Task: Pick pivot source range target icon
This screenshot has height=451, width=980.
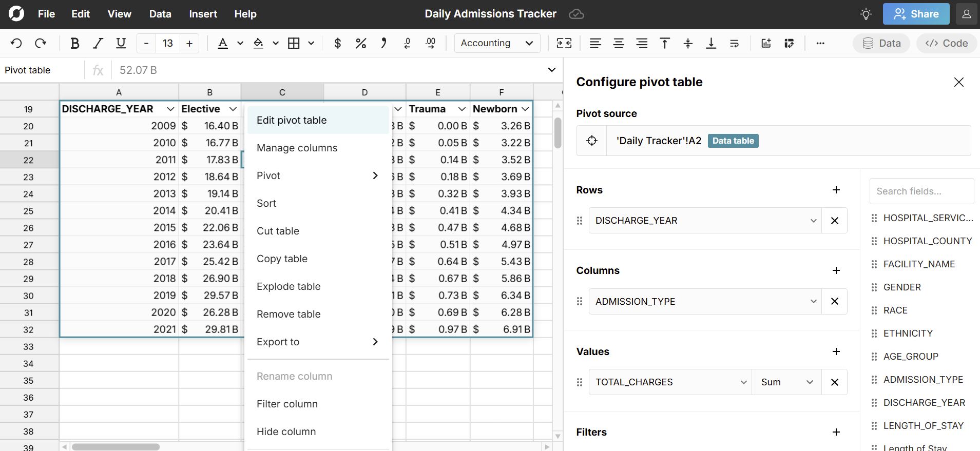Action: 592,141
